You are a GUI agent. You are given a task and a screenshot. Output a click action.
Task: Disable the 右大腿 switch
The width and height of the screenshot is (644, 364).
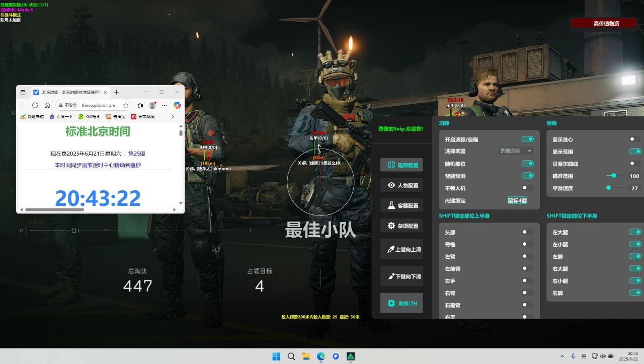pos(635,268)
